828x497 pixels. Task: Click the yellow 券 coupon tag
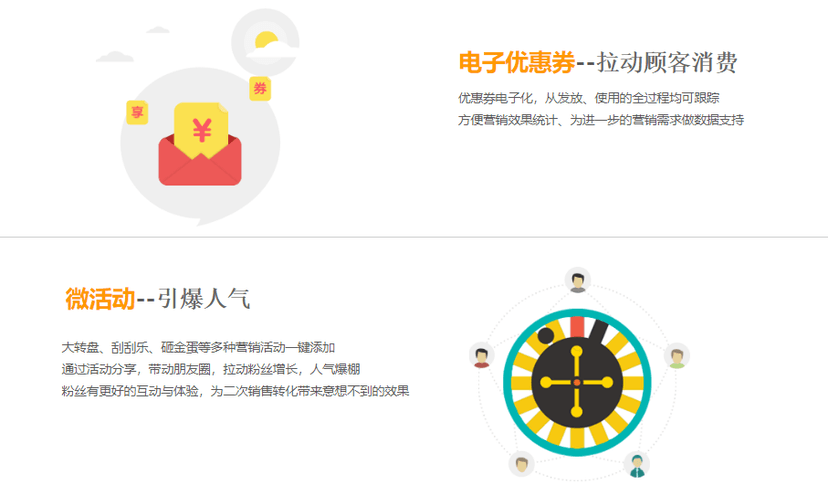tap(260, 88)
